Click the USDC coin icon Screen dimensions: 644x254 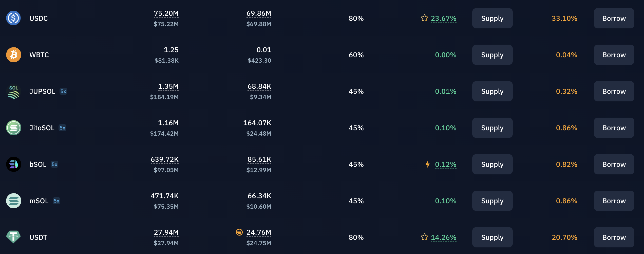point(13,18)
